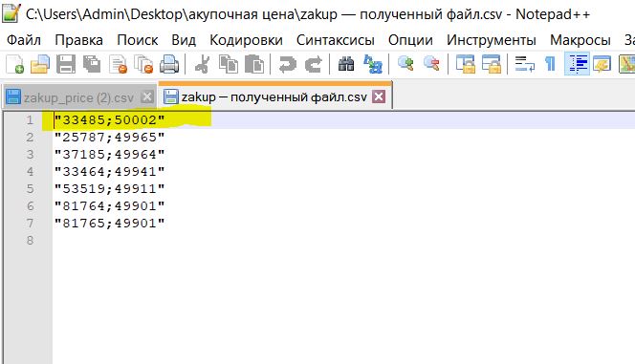Save all open files with the Save All icon

click(92, 64)
